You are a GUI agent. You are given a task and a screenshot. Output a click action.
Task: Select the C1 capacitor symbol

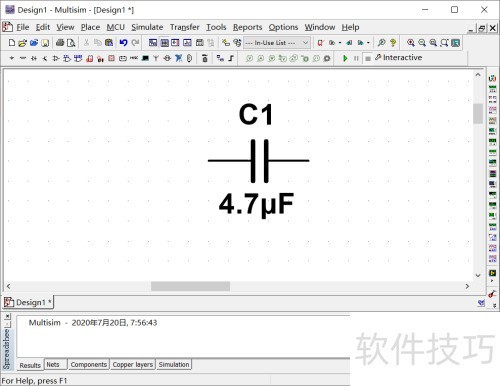coord(259,161)
